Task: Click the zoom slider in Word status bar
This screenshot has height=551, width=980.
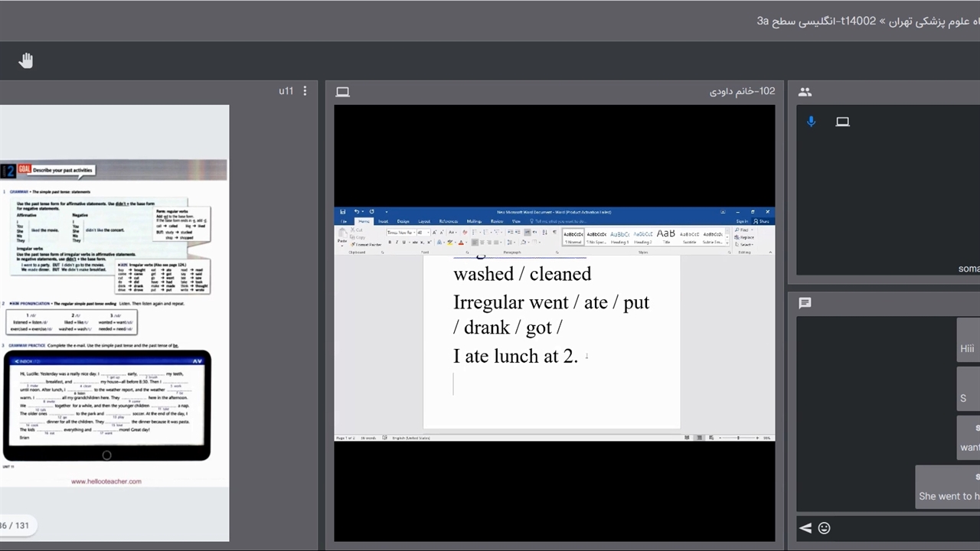Action: point(738,438)
